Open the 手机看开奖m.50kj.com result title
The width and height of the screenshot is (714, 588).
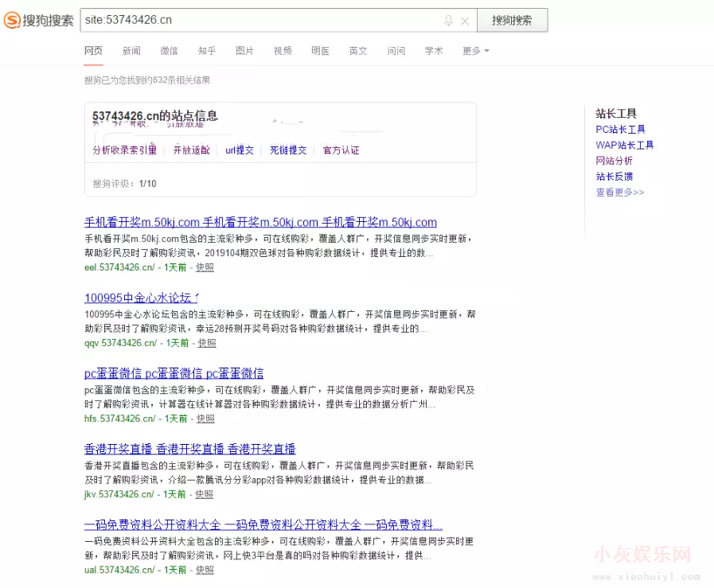261,222
